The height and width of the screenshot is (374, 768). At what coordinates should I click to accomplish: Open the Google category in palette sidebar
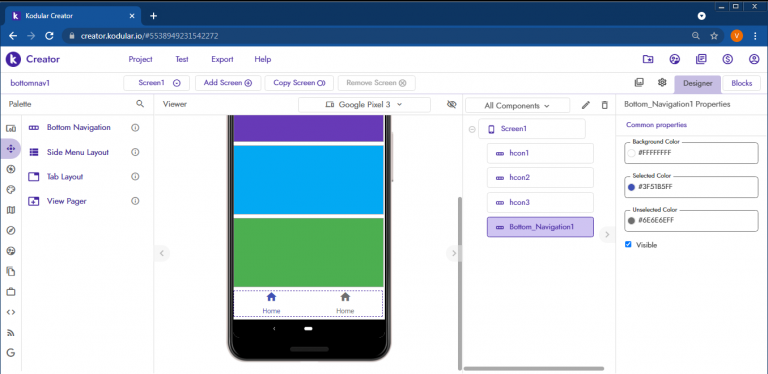coord(11,352)
